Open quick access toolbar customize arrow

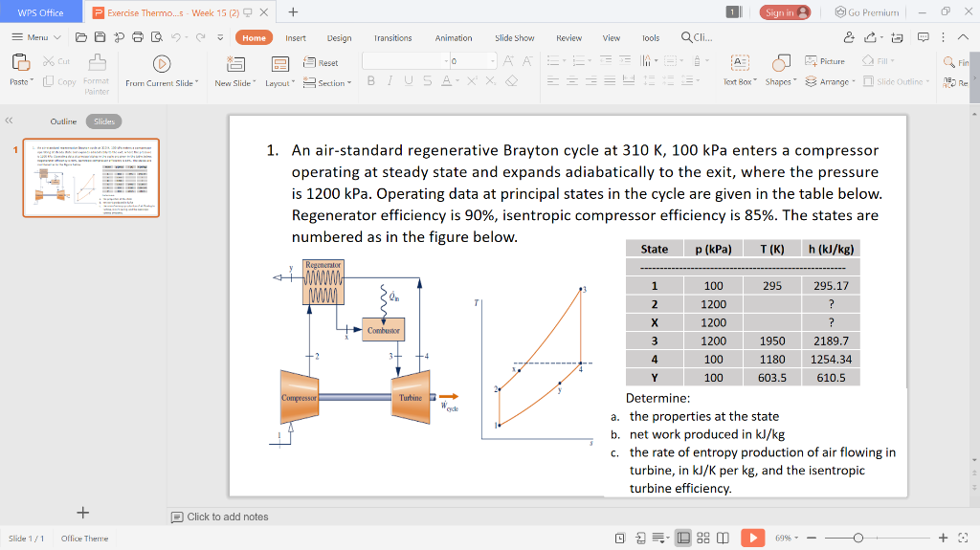(220, 37)
